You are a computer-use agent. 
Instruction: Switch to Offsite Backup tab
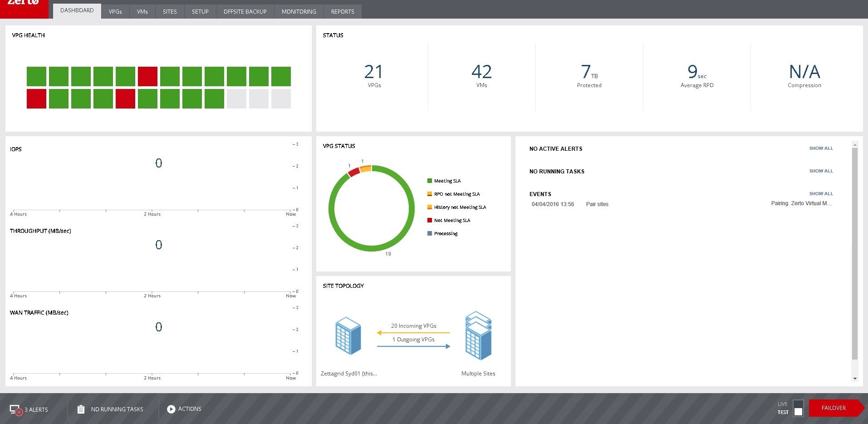(245, 11)
